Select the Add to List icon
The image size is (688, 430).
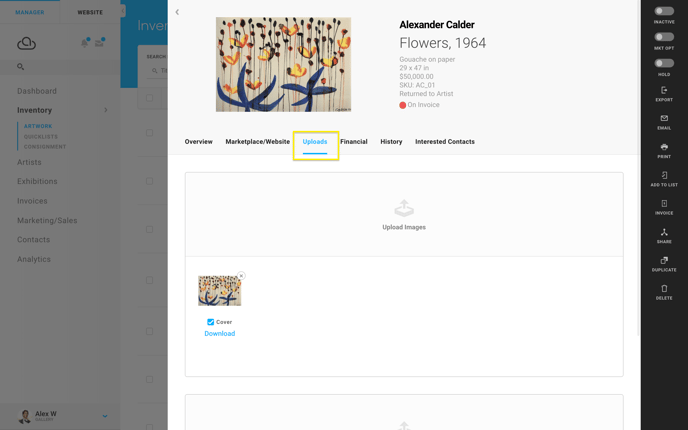click(x=664, y=175)
